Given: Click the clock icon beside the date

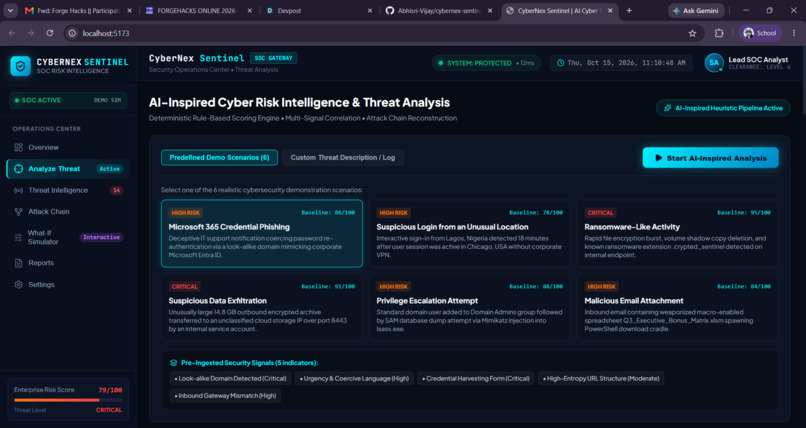Looking at the screenshot, I should pos(560,63).
